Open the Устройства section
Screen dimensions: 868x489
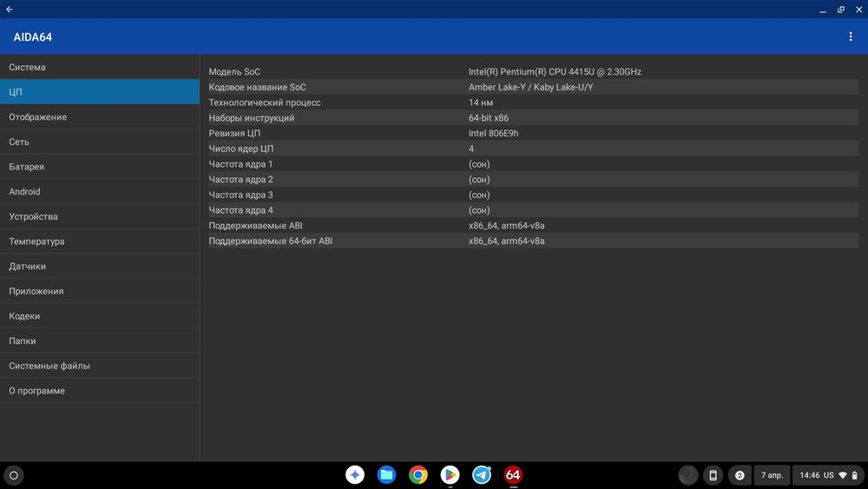(100, 216)
